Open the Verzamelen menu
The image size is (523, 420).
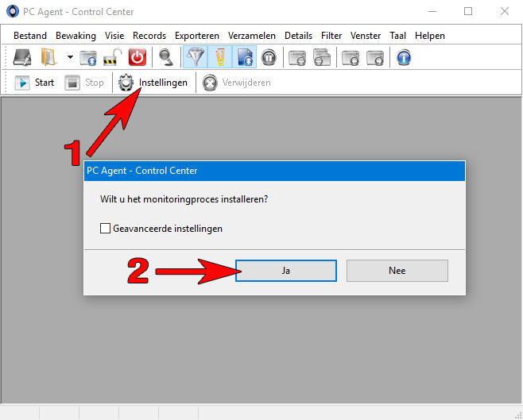(x=252, y=35)
